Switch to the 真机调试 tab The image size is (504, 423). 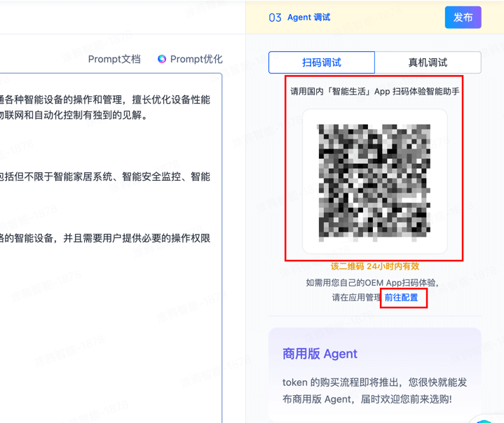point(428,62)
